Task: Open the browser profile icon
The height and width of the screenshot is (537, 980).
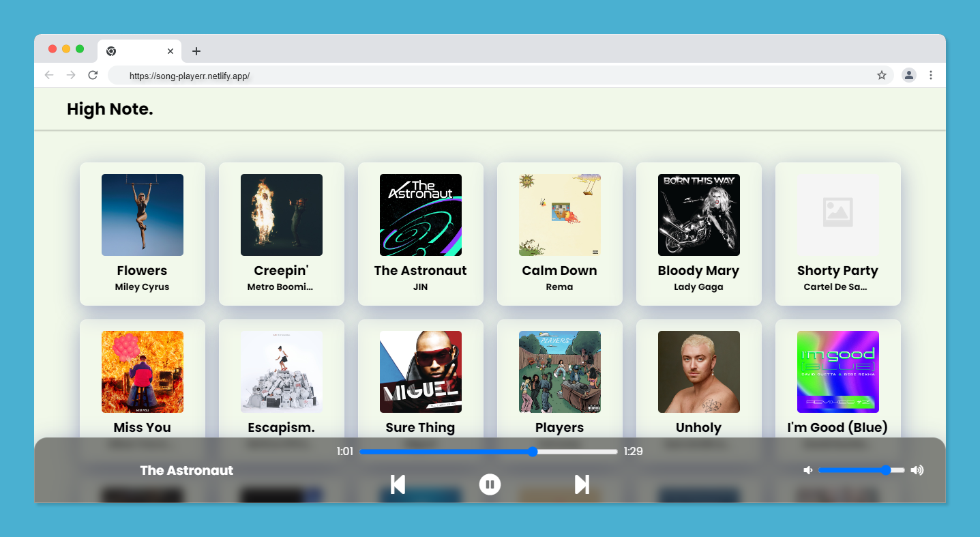Action: (x=909, y=75)
